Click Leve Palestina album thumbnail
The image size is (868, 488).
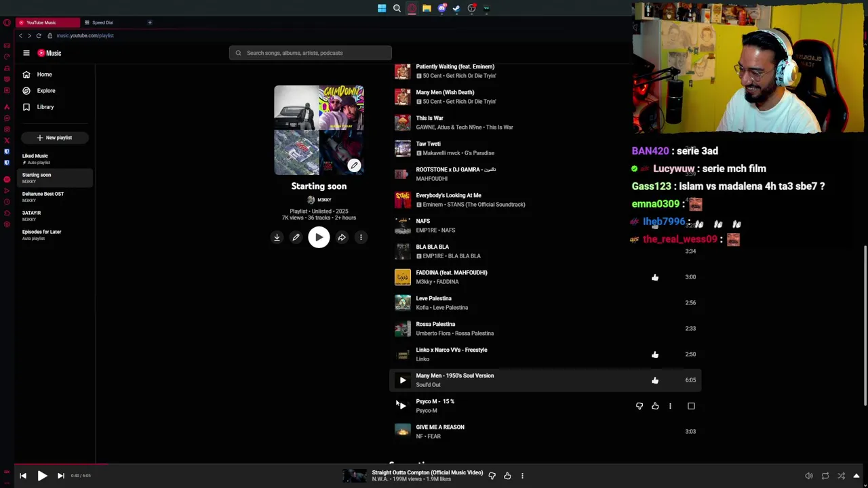pyautogui.click(x=403, y=303)
